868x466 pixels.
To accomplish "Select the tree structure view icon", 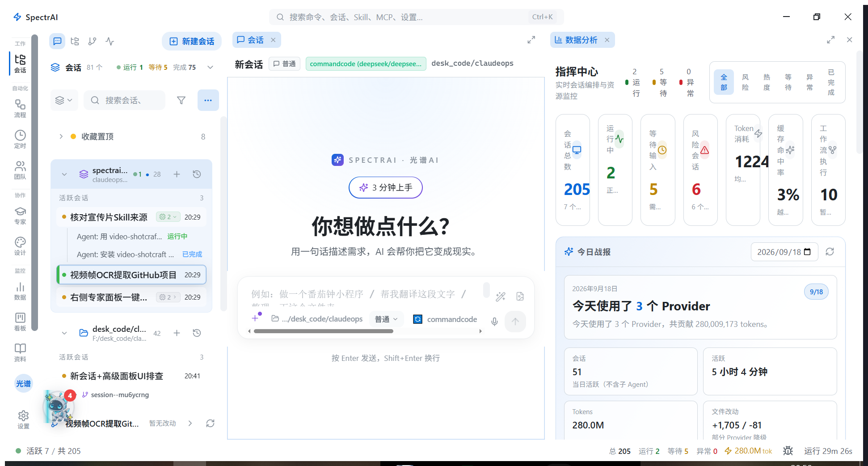I will click(x=75, y=41).
